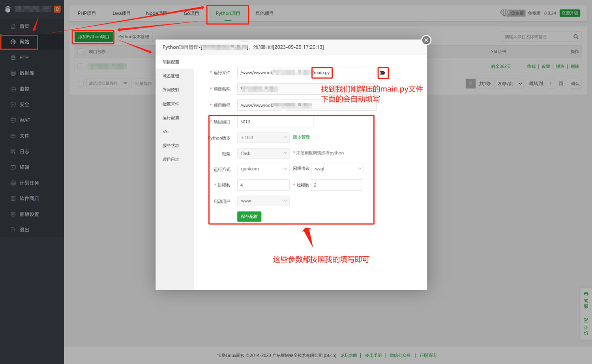Viewport: 592px width, 364px height.
Task: Click the green 保存配置 button
Action: tap(249, 217)
